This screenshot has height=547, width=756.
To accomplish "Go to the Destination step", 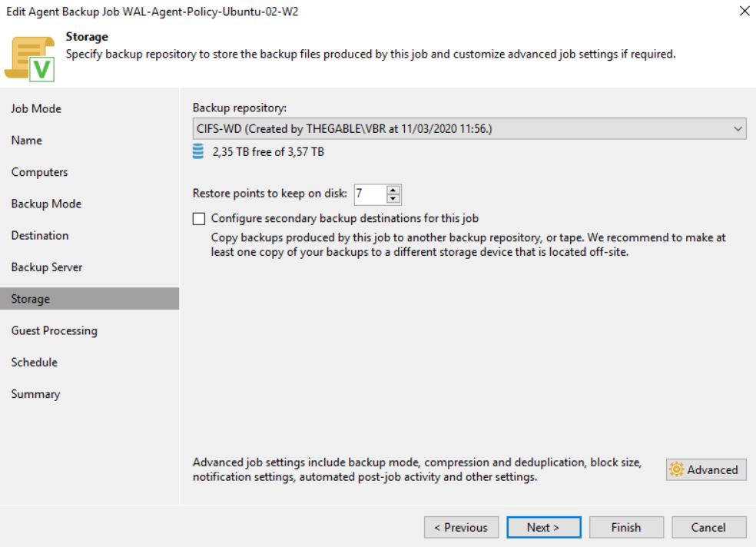I will pyautogui.click(x=40, y=236).
